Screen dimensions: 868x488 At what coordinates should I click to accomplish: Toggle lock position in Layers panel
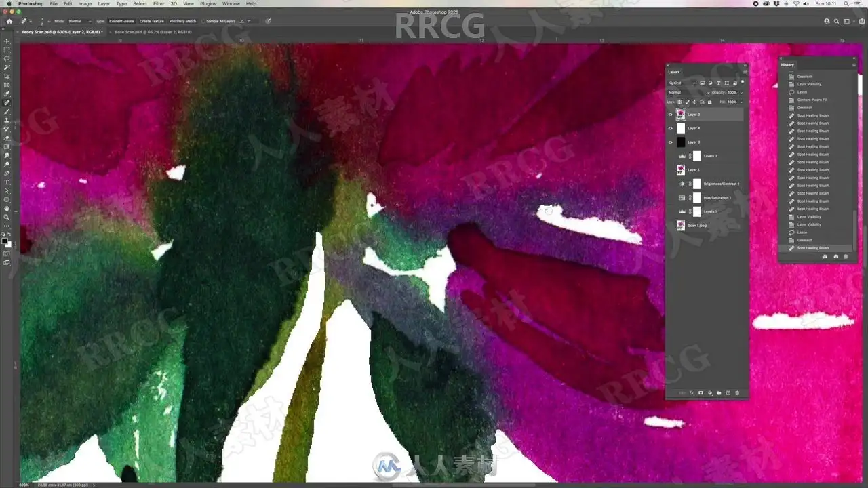pyautogui.click(x=694, y=102)
